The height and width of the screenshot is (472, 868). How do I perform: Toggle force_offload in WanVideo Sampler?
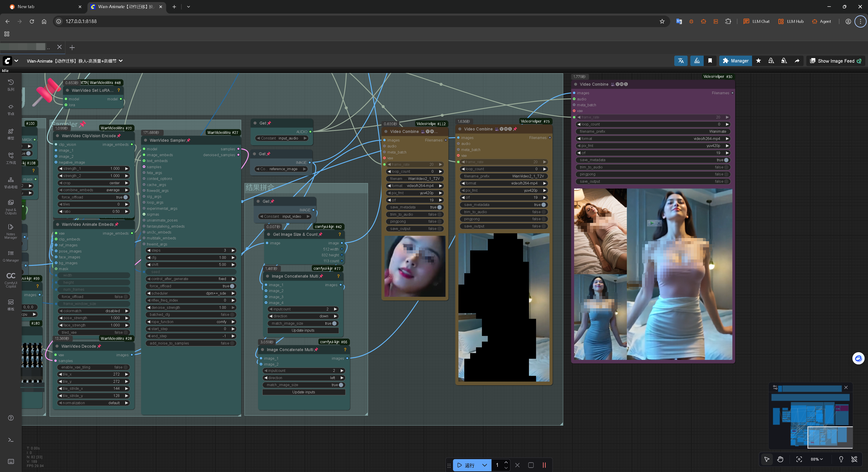(x=232, y=286)
